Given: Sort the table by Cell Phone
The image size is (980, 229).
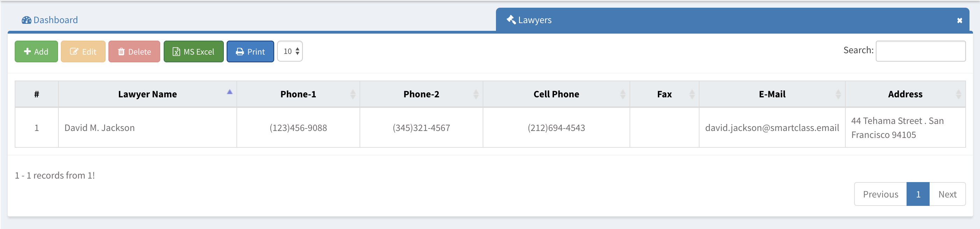Looking at the screenshot, I should tap(556, 94).
